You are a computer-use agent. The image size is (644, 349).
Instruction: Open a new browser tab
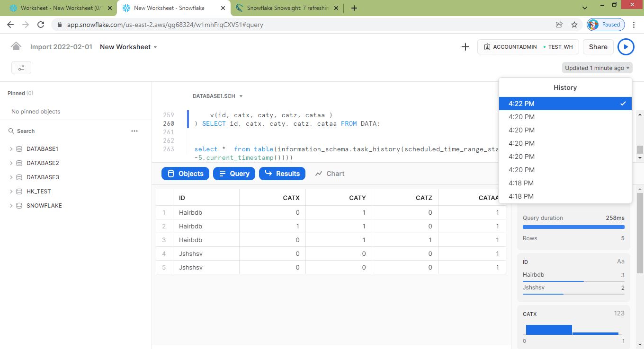pyautogui.click(x=354, y=8)
